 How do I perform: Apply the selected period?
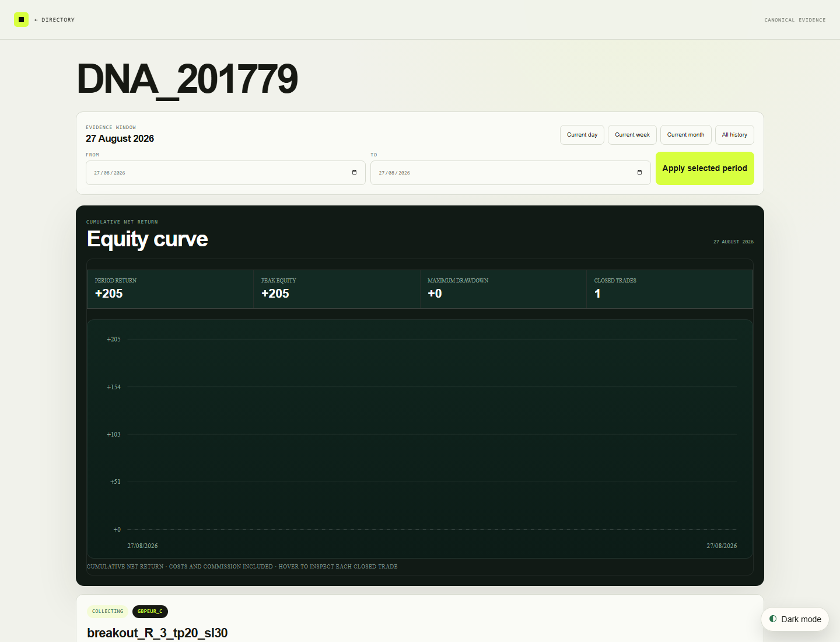[x=705, y=168]
